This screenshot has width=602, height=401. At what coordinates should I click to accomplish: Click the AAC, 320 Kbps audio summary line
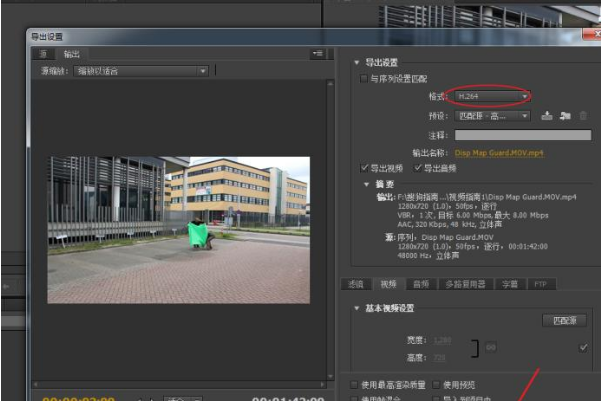pos(450,224)
